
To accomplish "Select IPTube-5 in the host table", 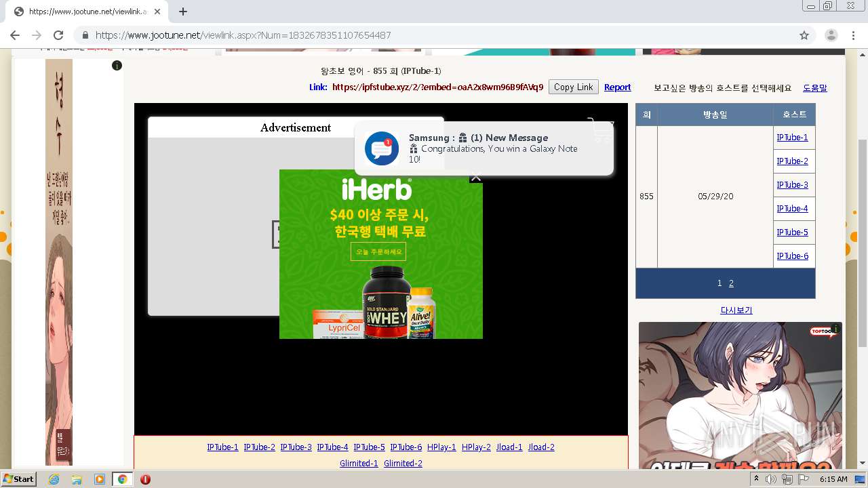I will coord(792,232).
